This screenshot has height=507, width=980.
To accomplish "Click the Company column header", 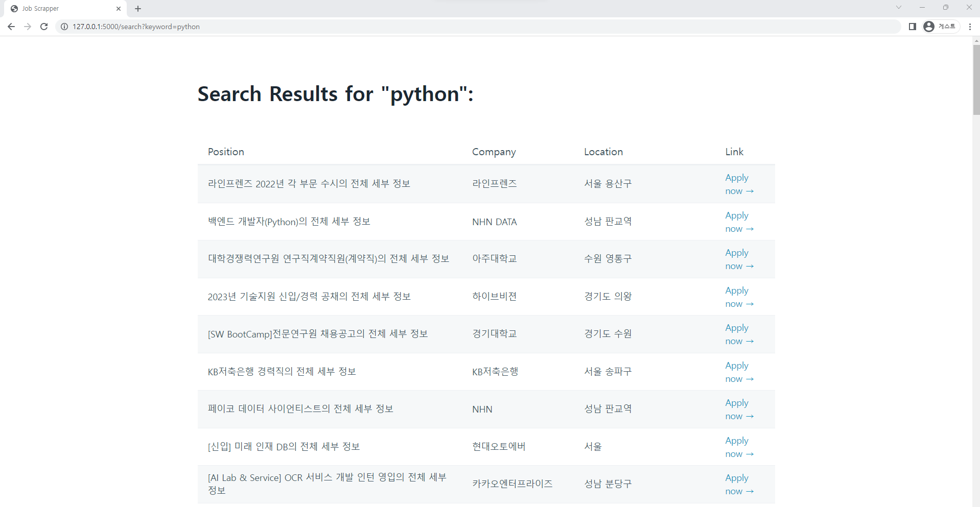I will 494,152.
